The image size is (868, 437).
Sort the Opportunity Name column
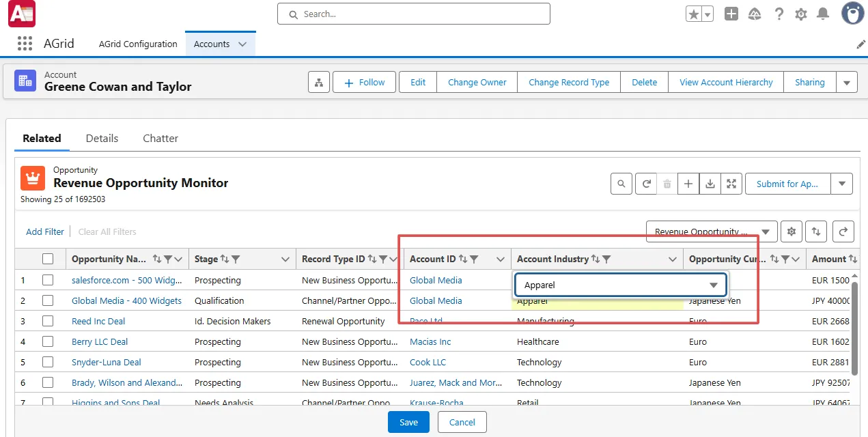pos(157,259)
